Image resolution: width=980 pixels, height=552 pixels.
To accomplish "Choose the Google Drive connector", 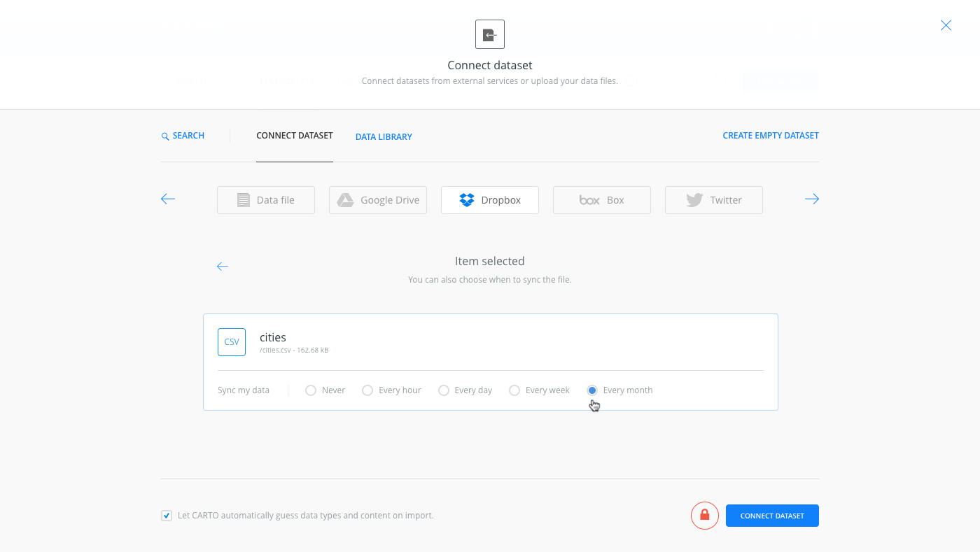I will click(378, 200).
